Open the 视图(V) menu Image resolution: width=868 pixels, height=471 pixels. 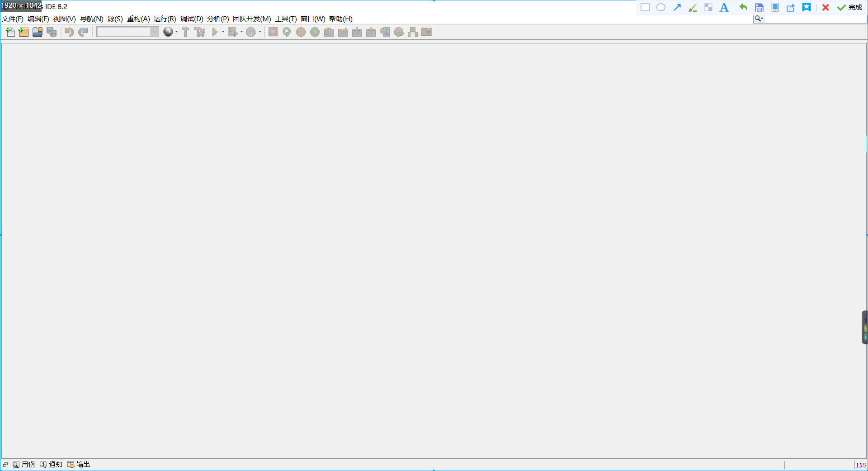tap(65, 19)
